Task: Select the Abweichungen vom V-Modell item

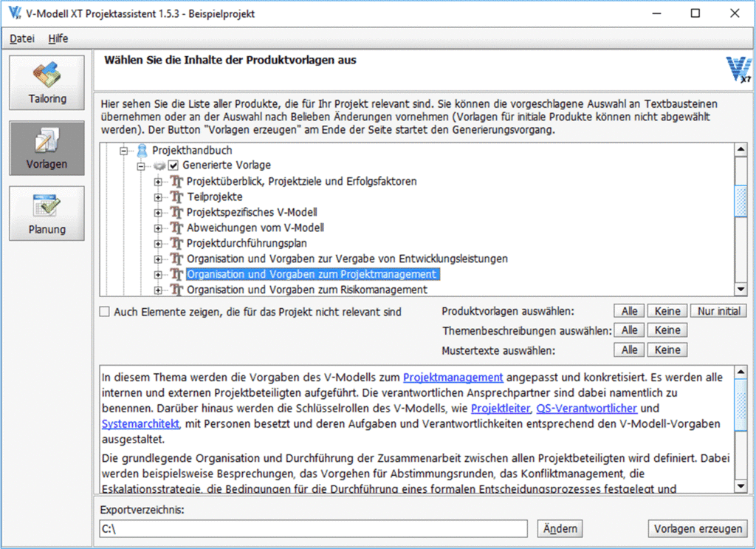Action: [x=255, y=228]
